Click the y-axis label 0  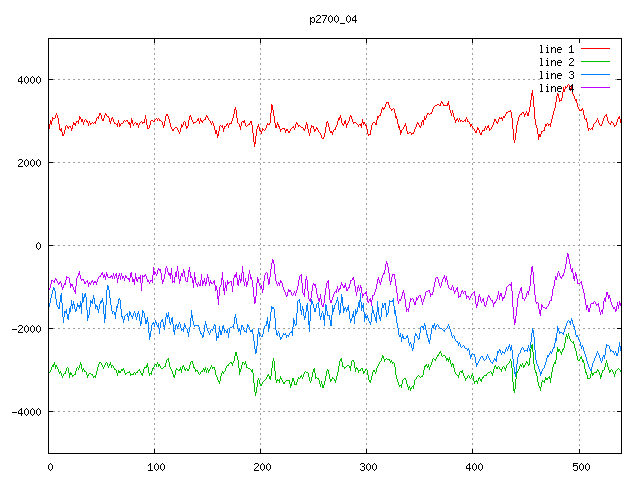pos(38,246)
